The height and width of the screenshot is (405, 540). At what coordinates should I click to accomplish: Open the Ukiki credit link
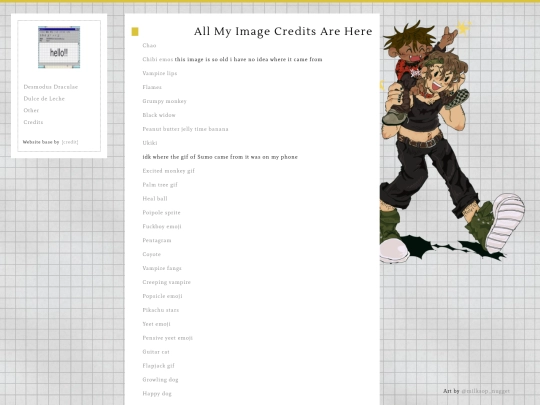150,143
